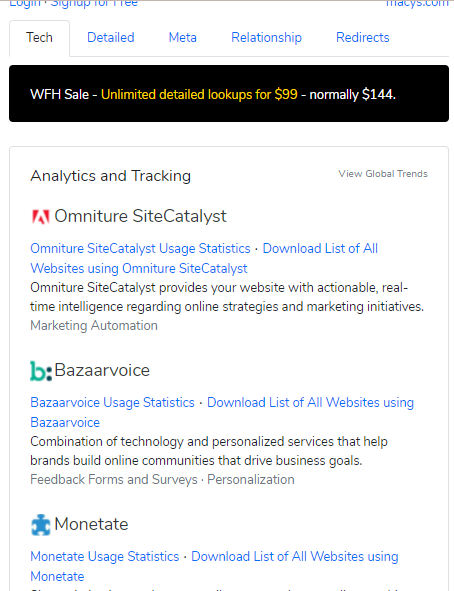
Task: Go to the Redirects tab
Action: pos(363,37)
